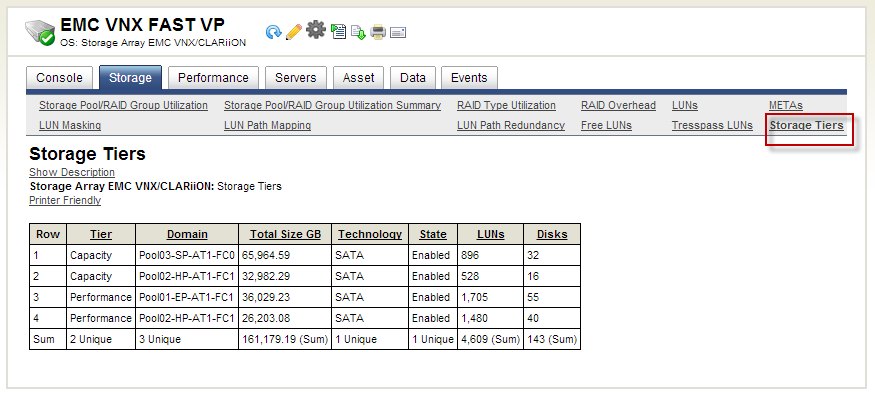
Task: Click the 1,705 LUNs cell
Action: pos(491,298)
